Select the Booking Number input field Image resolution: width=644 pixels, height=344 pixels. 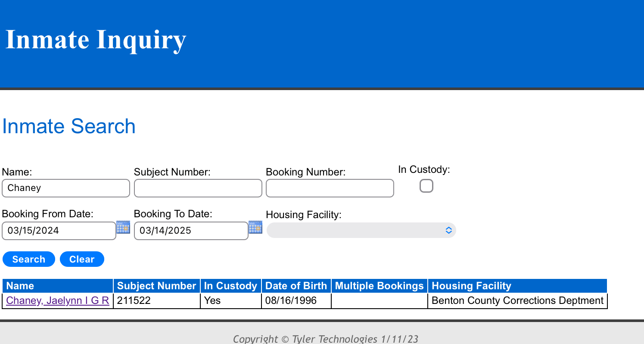[330, 188]
